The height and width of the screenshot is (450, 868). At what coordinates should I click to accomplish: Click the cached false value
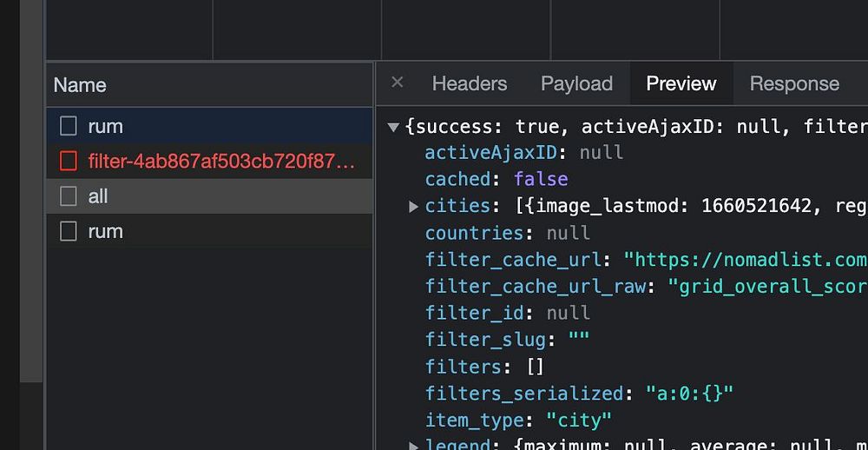coord(541,179)
